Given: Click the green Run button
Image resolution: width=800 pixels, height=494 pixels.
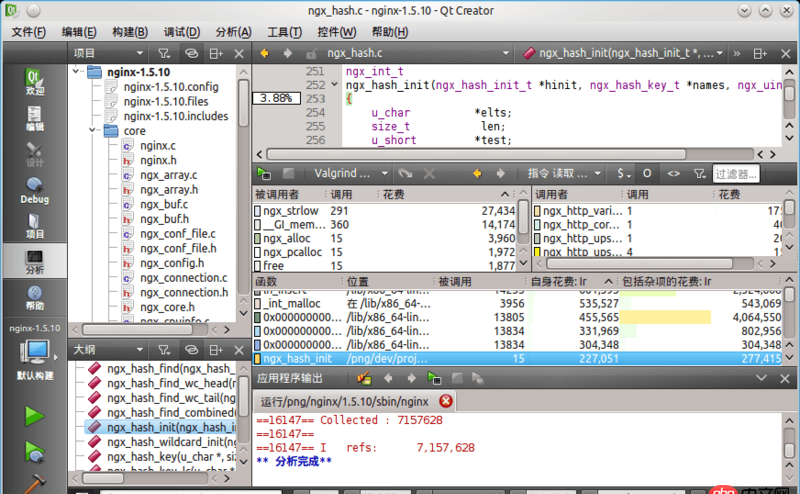Looking at the screenshot, I should (x=35, y=415).
